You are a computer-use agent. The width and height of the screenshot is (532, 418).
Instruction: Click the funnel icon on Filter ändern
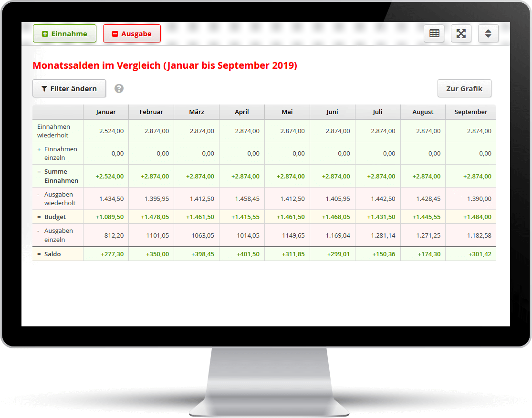(x=46, y=88)
